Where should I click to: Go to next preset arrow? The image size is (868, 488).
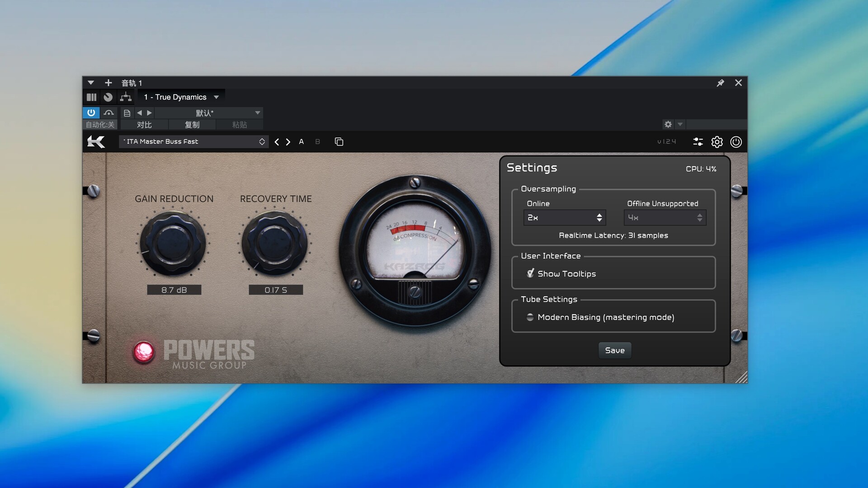288,142
